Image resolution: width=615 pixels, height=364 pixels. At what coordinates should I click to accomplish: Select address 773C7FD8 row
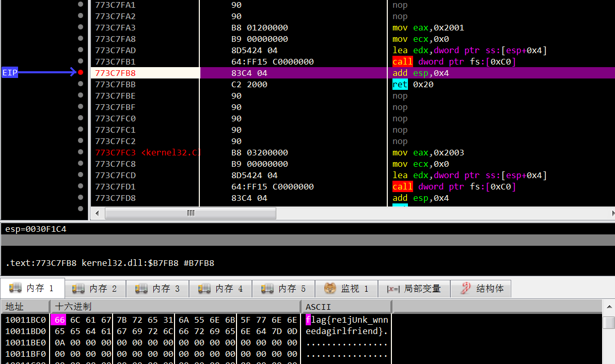pyautogui.click(x=115, y=198)
